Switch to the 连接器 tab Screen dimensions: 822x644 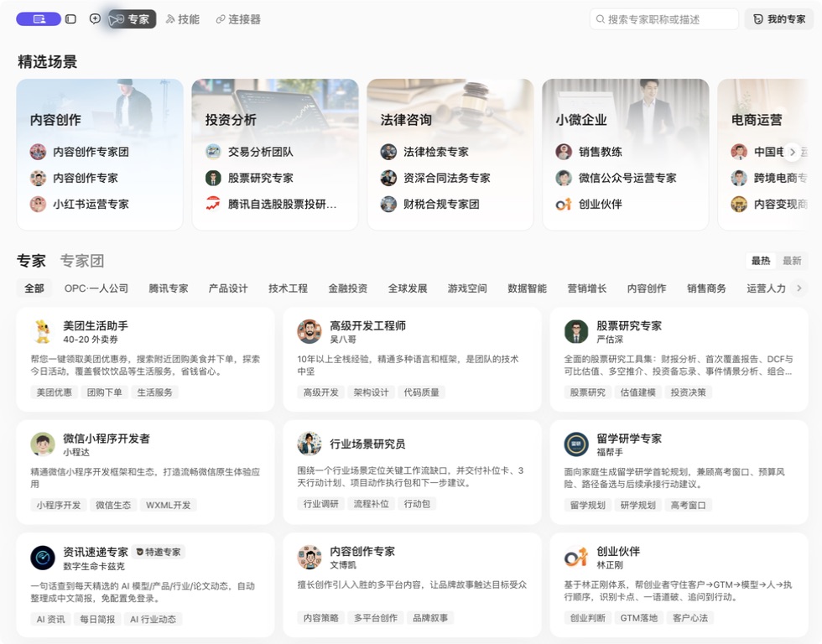point(238,19)
